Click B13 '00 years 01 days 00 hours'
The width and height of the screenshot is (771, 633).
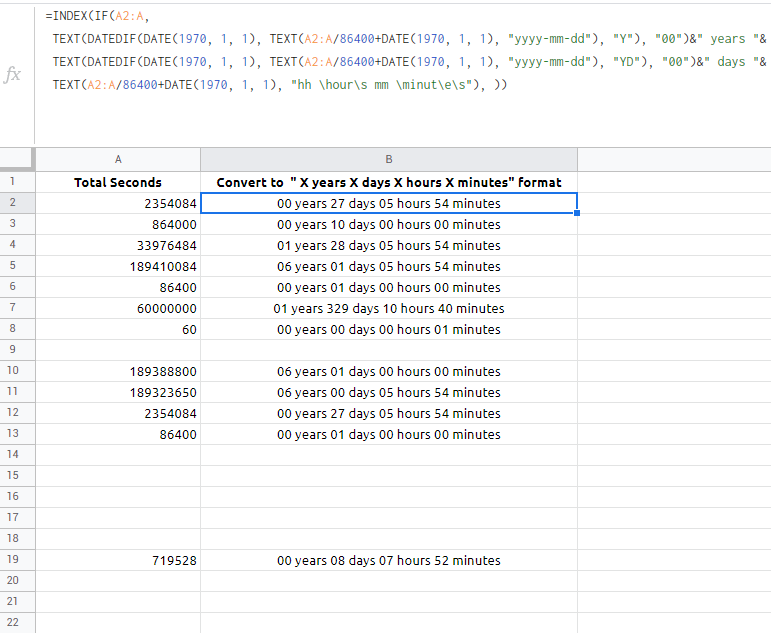point(389,434)
